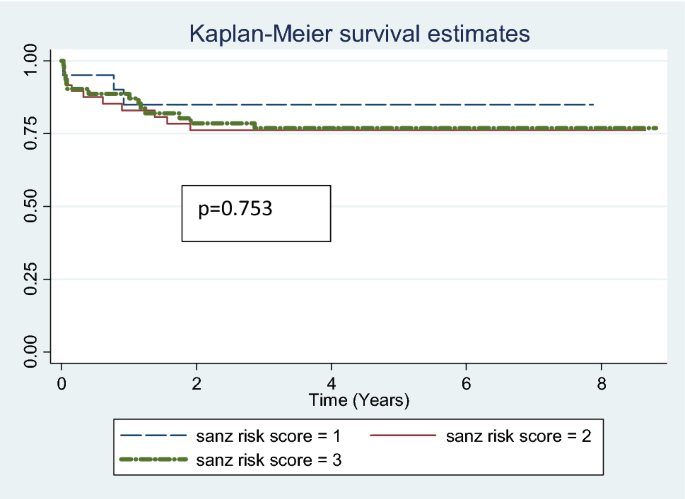This screenshot has width=685, height=499.
Task: Select legend label "sanz risk score = 2"
Action: (x=510, y=435)
